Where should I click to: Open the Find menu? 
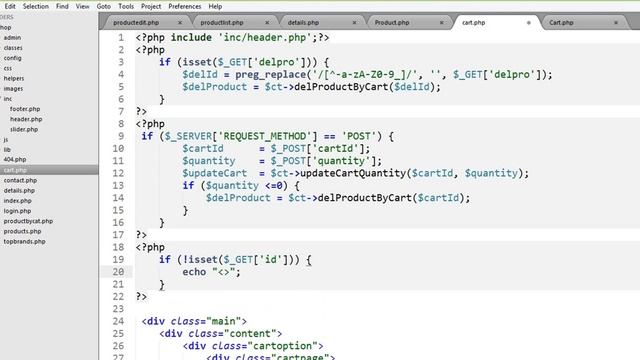62,7
